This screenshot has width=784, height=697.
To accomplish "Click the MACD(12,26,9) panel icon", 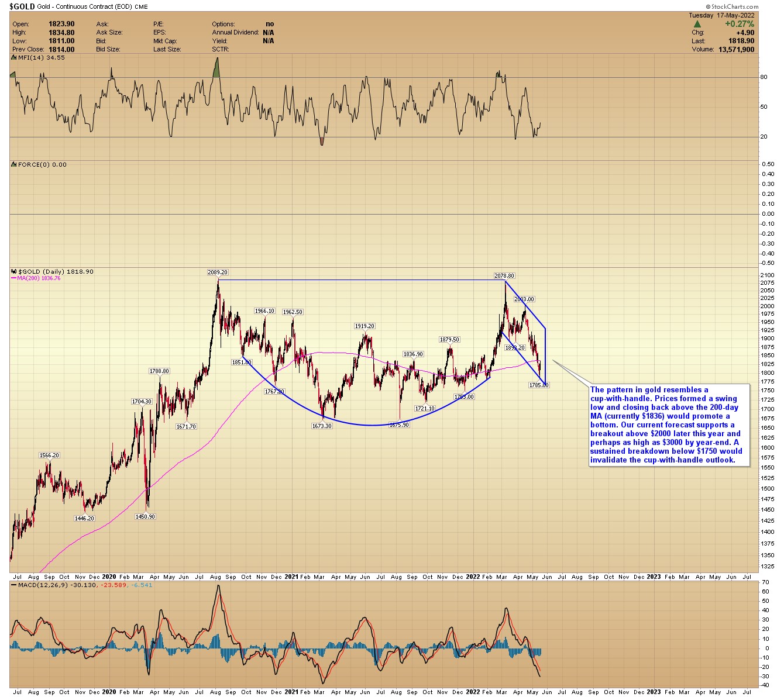I will 14,585.
